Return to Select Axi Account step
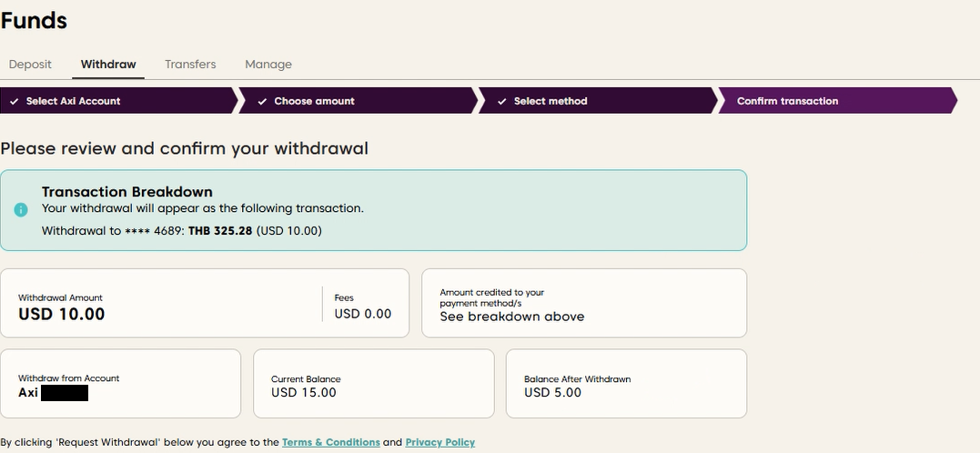 pos(73,101)
